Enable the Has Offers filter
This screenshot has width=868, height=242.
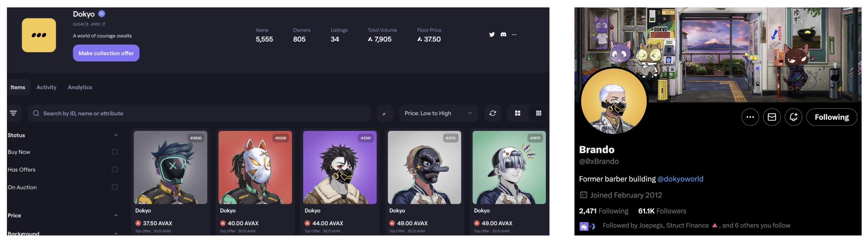115,169
